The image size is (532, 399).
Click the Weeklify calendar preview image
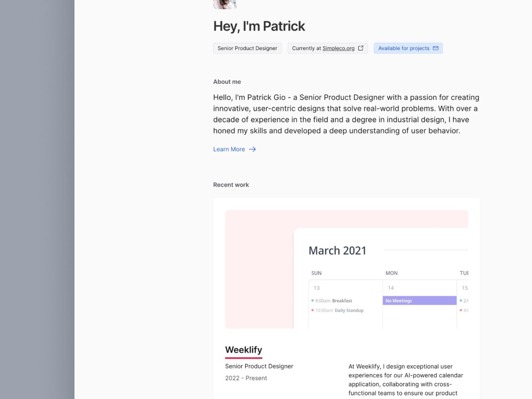tap(346, 269)
